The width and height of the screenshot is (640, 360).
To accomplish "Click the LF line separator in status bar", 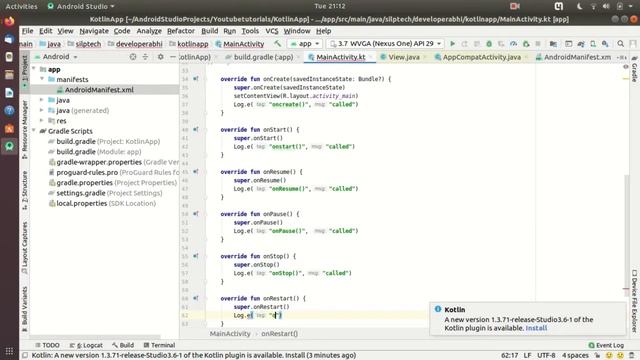I will (527, 356).
